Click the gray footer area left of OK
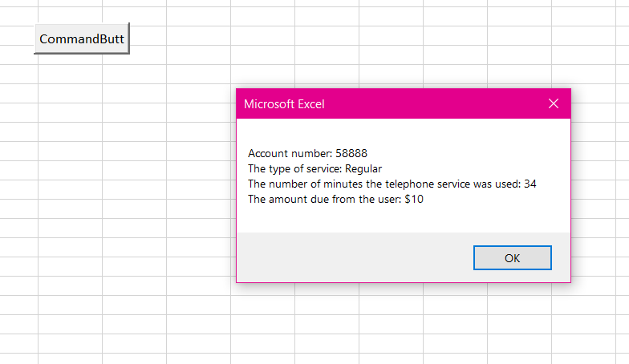629x364 pixels. (x=353, y=257)
